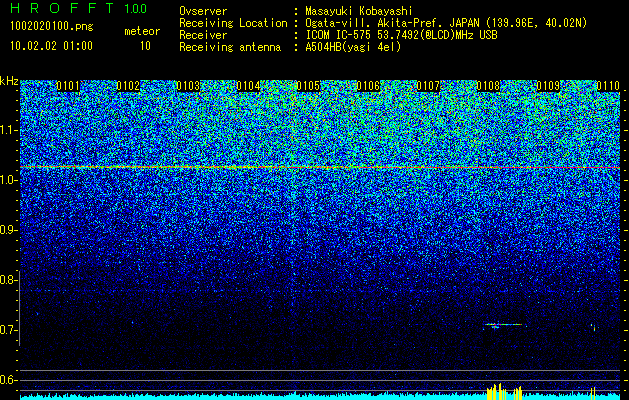Click the 0109 time marker

click(548, 86)
